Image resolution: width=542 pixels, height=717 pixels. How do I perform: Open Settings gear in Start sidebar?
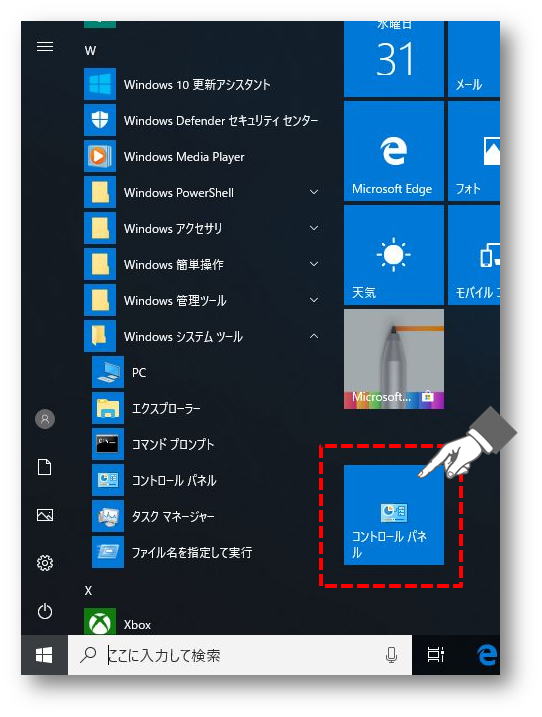point(45,563)
